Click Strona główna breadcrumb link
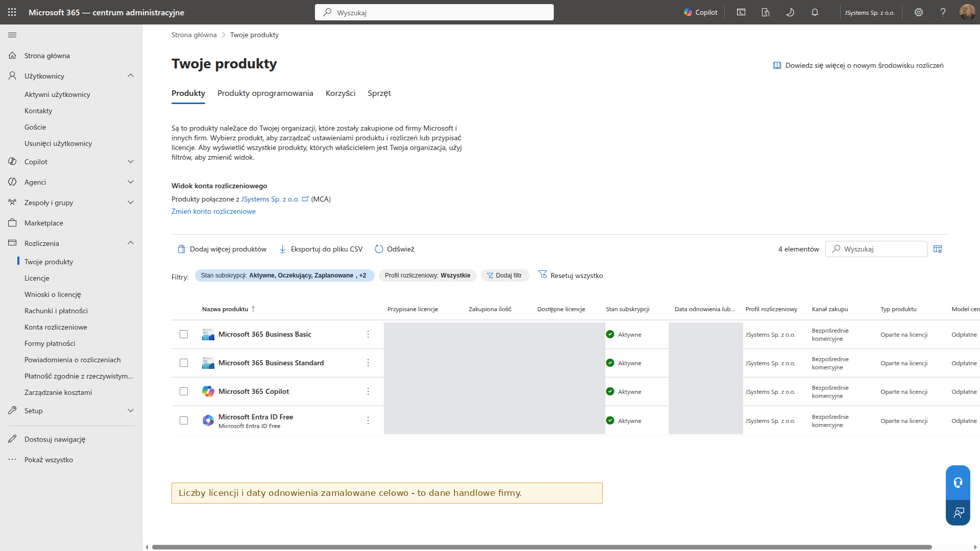The image size is (980, 551). [x=194, y=35]
